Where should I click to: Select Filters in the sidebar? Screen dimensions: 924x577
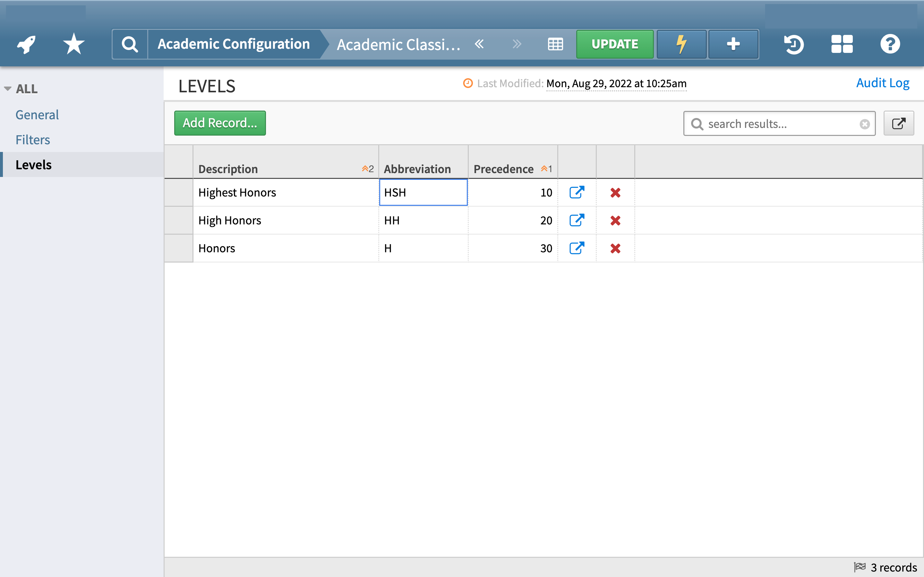[x=32, y=140]
